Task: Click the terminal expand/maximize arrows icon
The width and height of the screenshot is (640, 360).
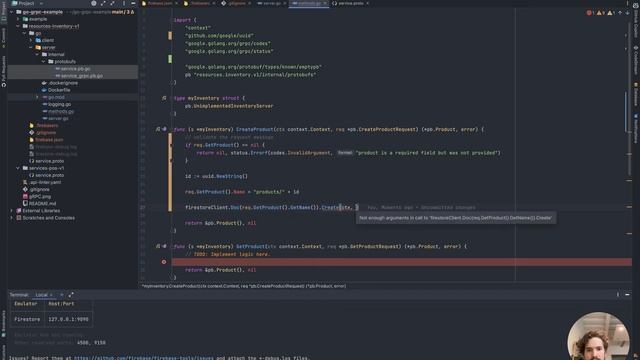Action: click(71, 295)
